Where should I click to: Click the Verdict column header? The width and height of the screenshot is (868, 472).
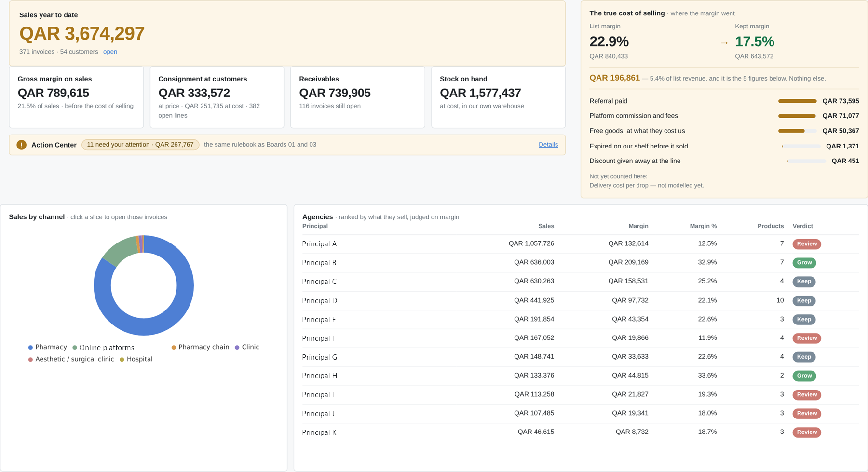(x=803, y=226)
